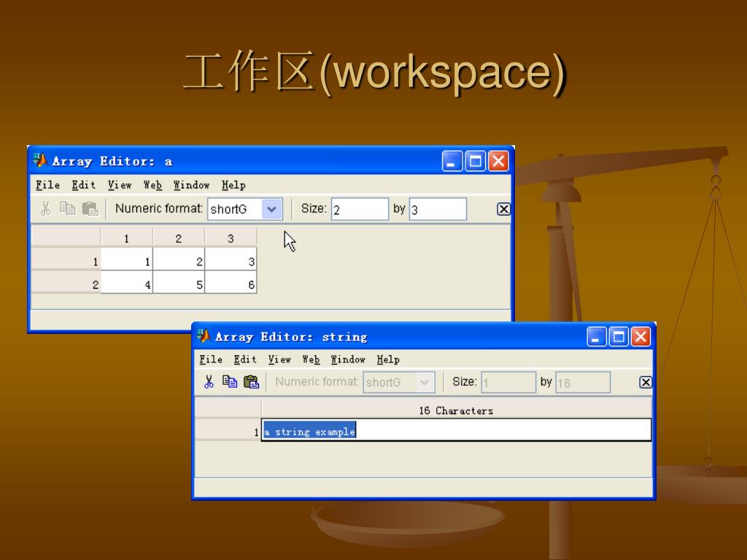Open File menu in Array Editor a
The image size is (747, 560).
pyautogui.click(x=47, y=185)
